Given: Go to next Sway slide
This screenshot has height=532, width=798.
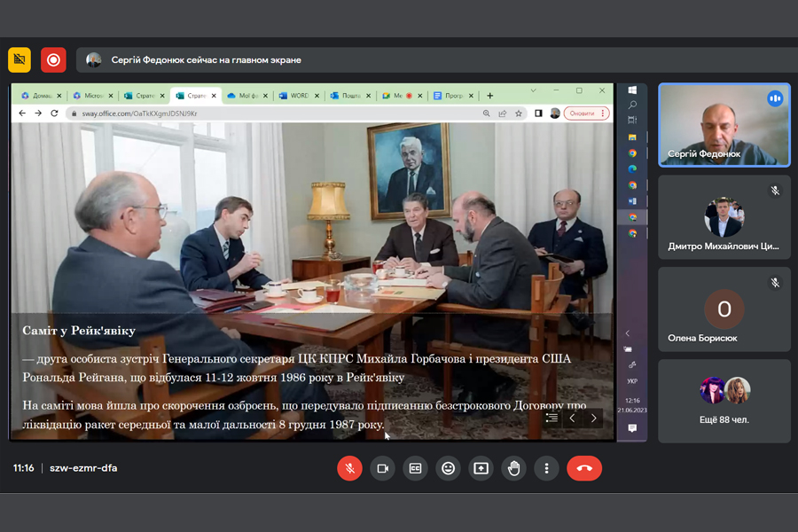Looking at the screenshot, I should (593, 418).
